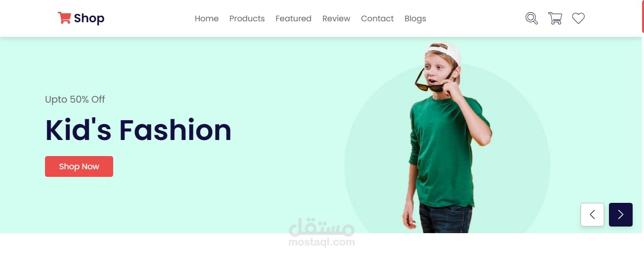Click the Upto 50% Off text
644x253 pixels.
pyautogui.click(x=75, y=99)
